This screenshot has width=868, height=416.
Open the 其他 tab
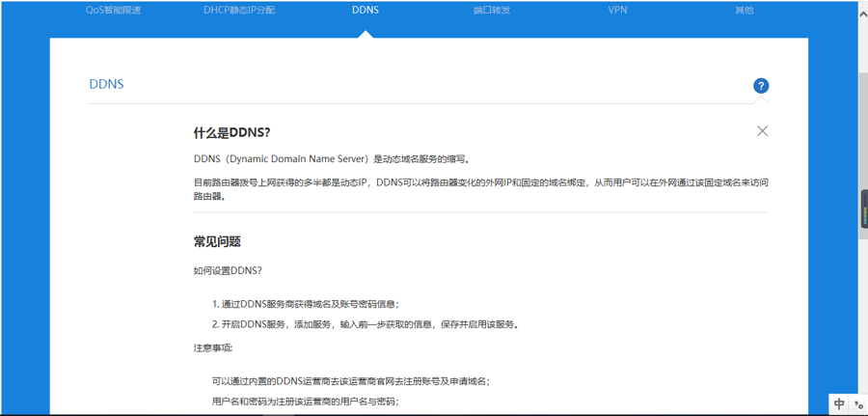click(744, 10)
